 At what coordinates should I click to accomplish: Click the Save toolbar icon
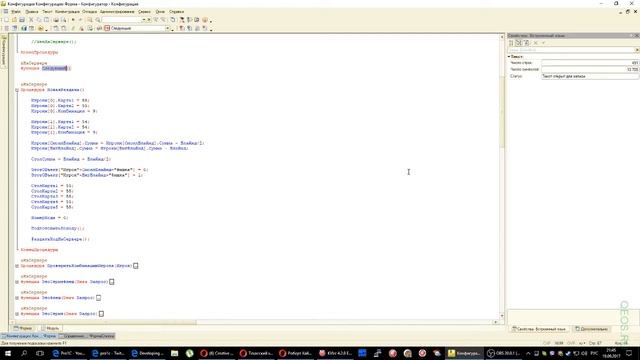point(22,20)
